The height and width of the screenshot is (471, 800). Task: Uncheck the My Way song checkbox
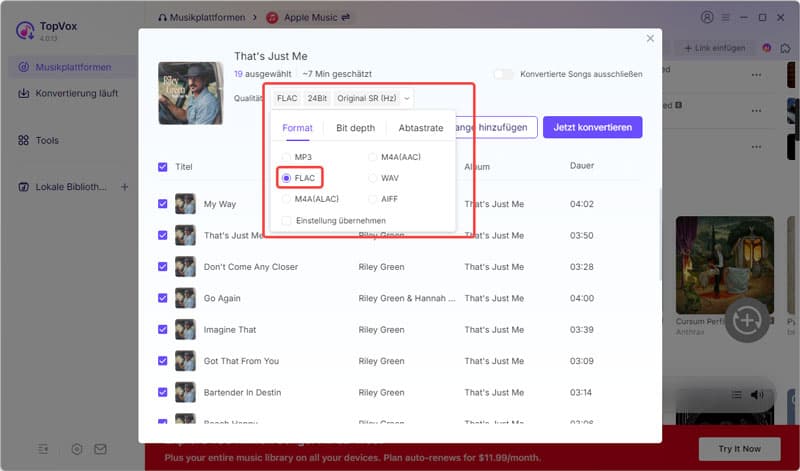(163, 204)
